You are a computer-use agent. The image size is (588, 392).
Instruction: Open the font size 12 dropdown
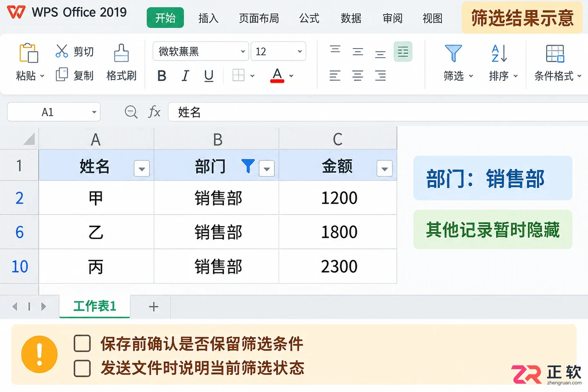[300, 51]
